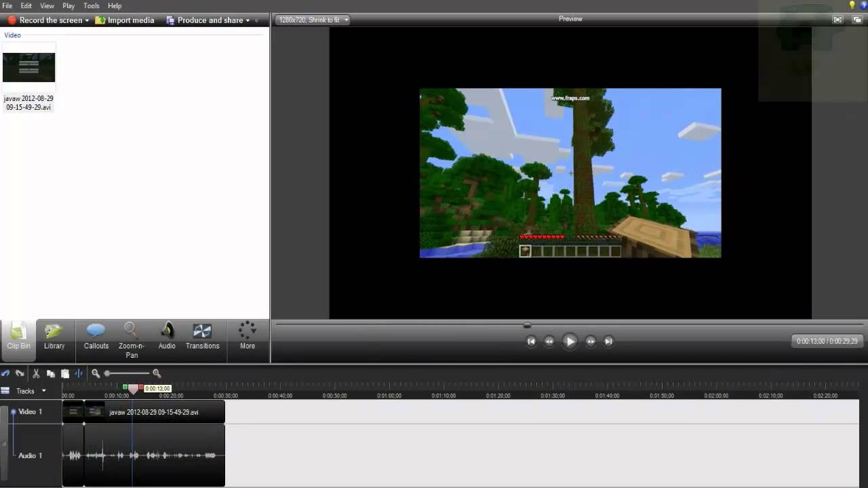Click the timeline playhead at 0:00:13;00
The image size is (868, 488).
pyautogui.click(x=133, y=389)
